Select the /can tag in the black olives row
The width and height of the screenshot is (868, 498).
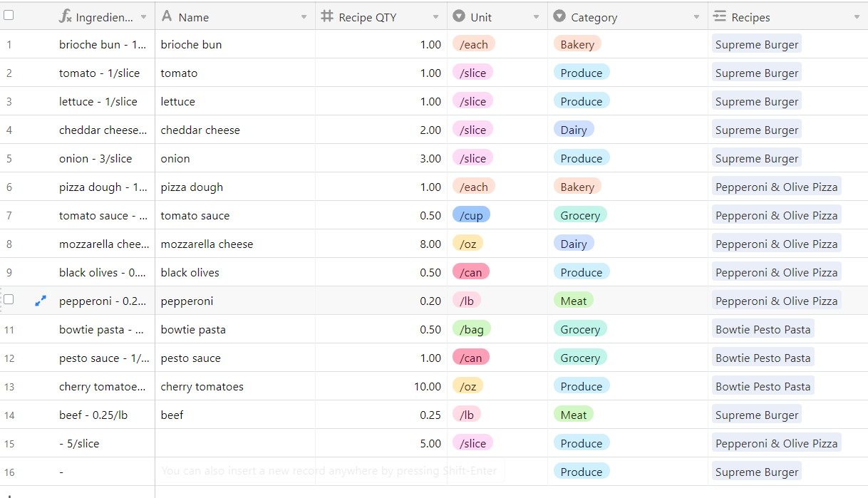pos(471,272)
